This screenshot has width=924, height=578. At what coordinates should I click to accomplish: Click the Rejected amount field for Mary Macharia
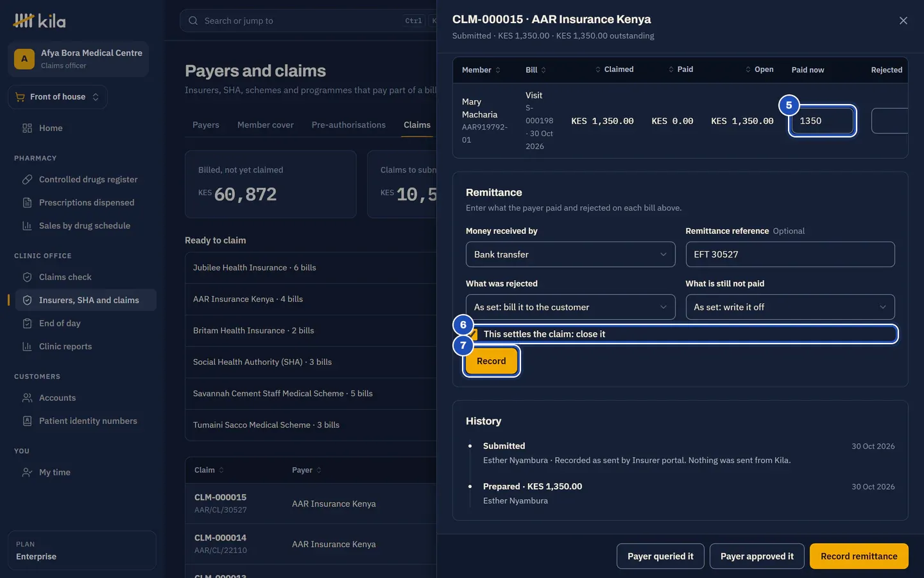[x=889, y=121]
